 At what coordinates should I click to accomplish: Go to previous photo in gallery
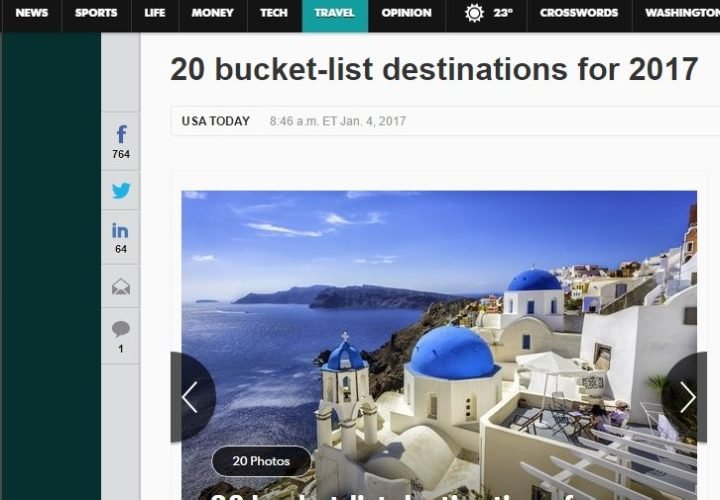click(x=189, y=397)
